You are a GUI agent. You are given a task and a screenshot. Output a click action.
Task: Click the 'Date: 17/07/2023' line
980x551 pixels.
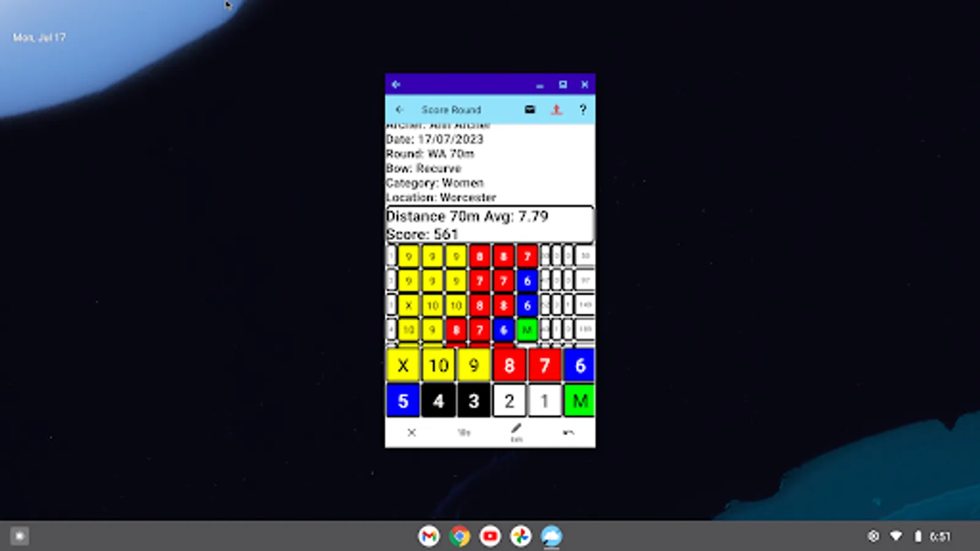435,139
